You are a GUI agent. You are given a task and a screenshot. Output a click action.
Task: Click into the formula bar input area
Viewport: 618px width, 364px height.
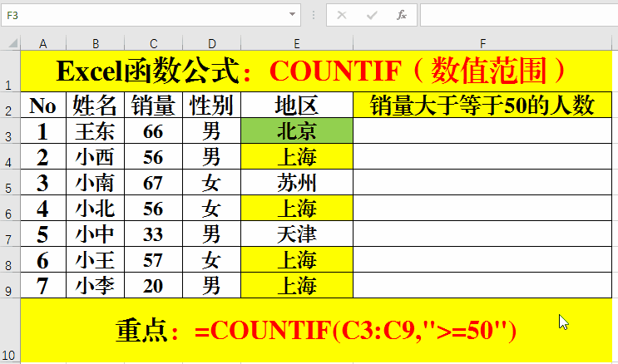(519, 15)
